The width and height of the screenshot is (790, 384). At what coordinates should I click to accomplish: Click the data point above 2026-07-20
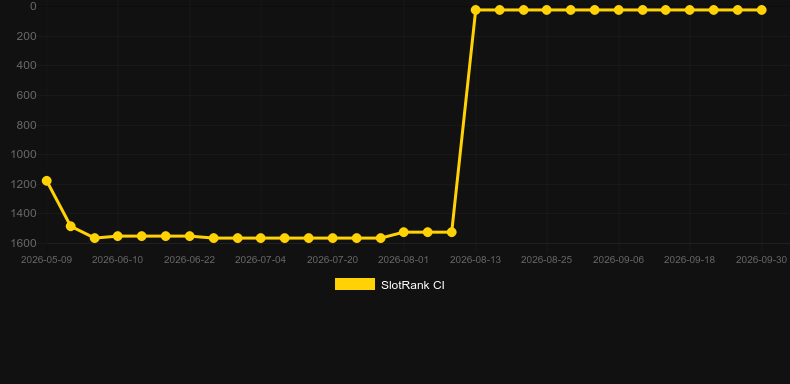(333, 238)
